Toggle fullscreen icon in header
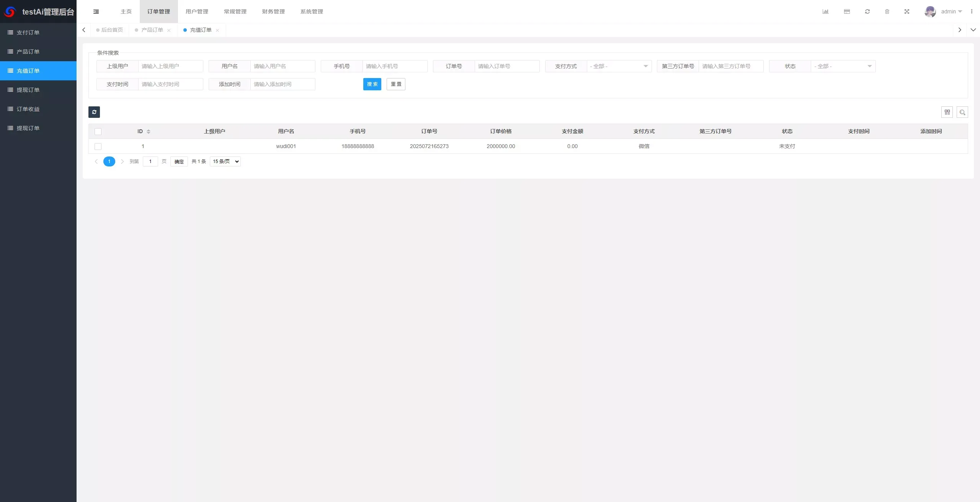 (907, 11)
